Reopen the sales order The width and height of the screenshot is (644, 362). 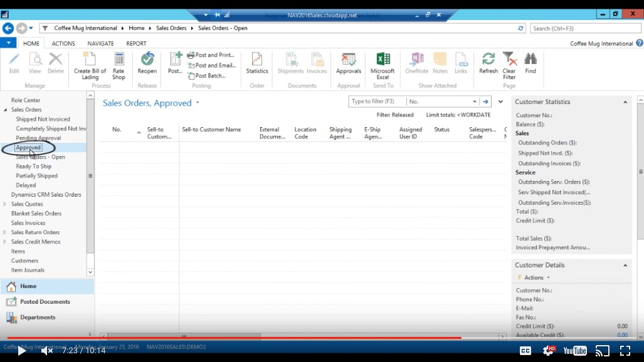point(147,63)
